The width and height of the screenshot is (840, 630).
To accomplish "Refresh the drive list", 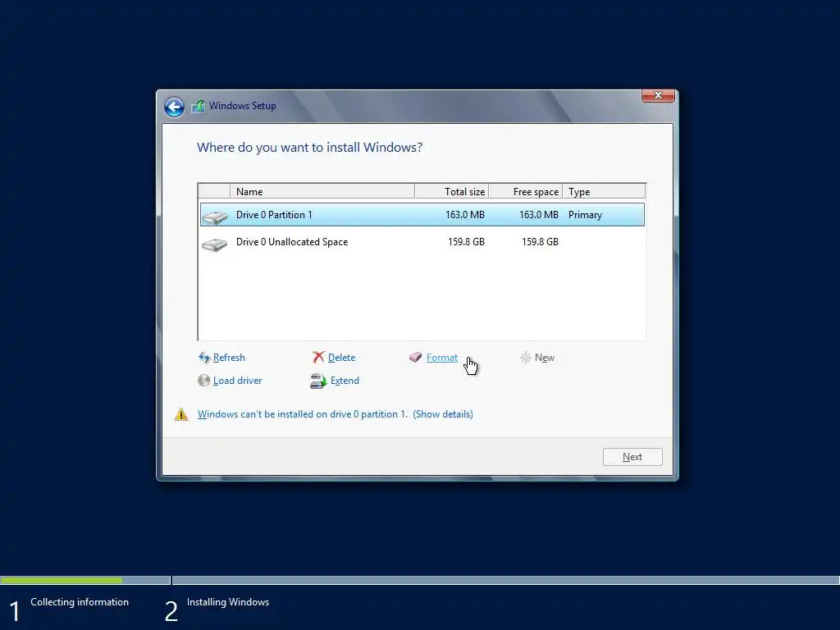I will pos(229,358).
